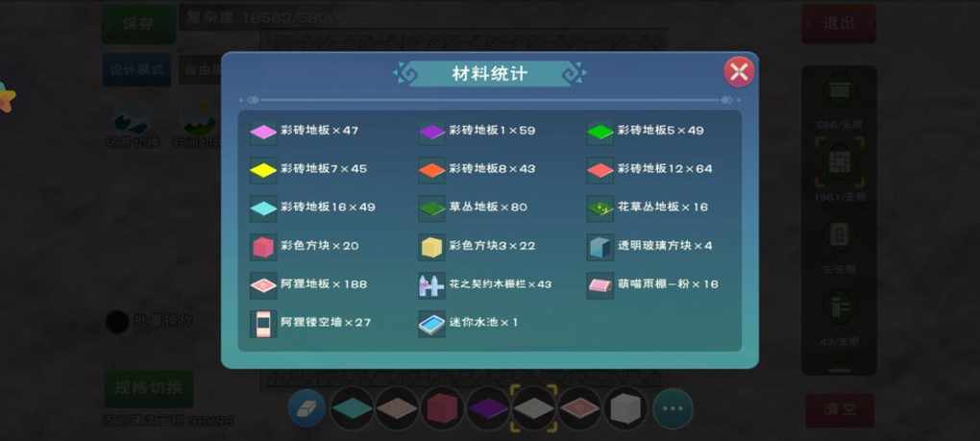Select the highlighted gray floor tile in the toolbar
Viewport: 980px width, 441px height.
coord(534,408)
